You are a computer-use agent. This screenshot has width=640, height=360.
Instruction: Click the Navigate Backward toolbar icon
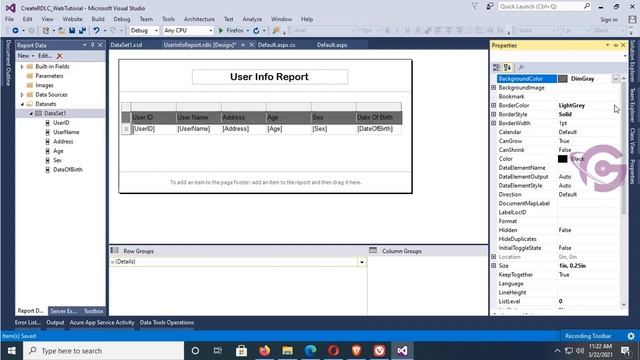pyautogui.click(x=15, y=31)
